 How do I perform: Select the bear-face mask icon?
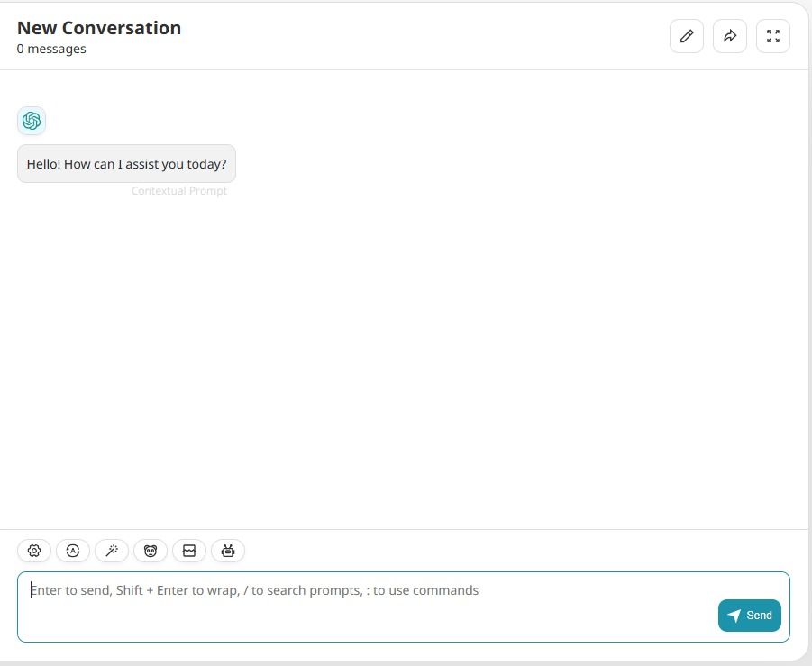(x=151, y=551)
